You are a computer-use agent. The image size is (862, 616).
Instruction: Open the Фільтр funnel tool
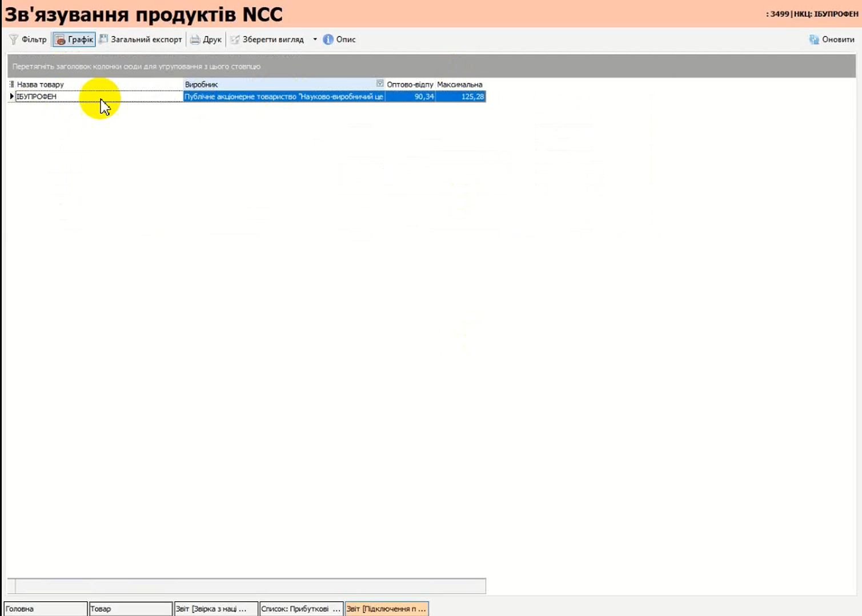(27, 39)
